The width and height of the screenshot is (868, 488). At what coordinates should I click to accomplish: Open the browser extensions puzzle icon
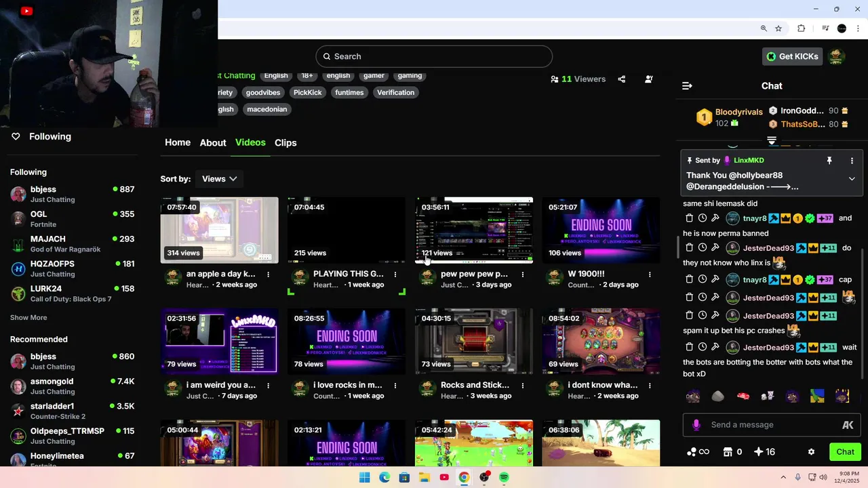801,28
